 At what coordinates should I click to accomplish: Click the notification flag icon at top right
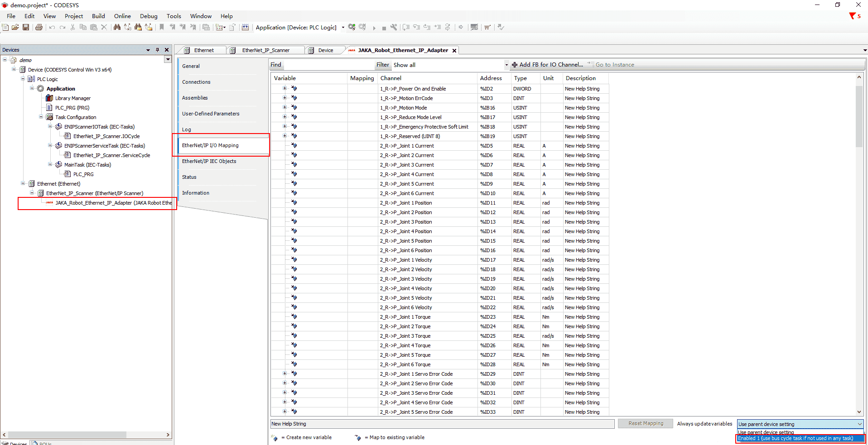(853, 16)
